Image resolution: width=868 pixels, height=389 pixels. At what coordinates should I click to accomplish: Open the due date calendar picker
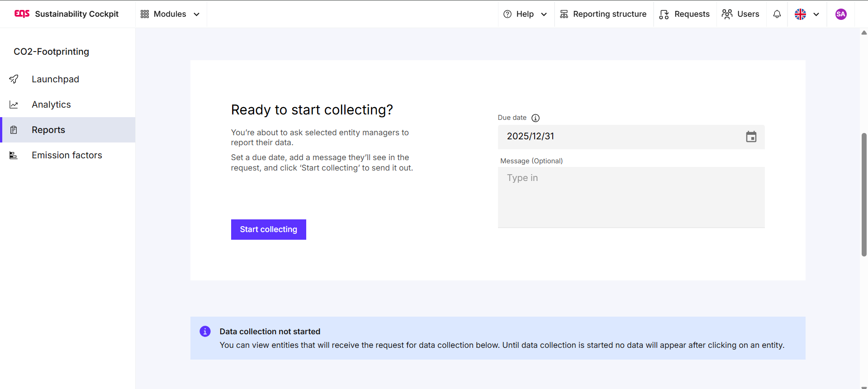[x=751, y=137]
